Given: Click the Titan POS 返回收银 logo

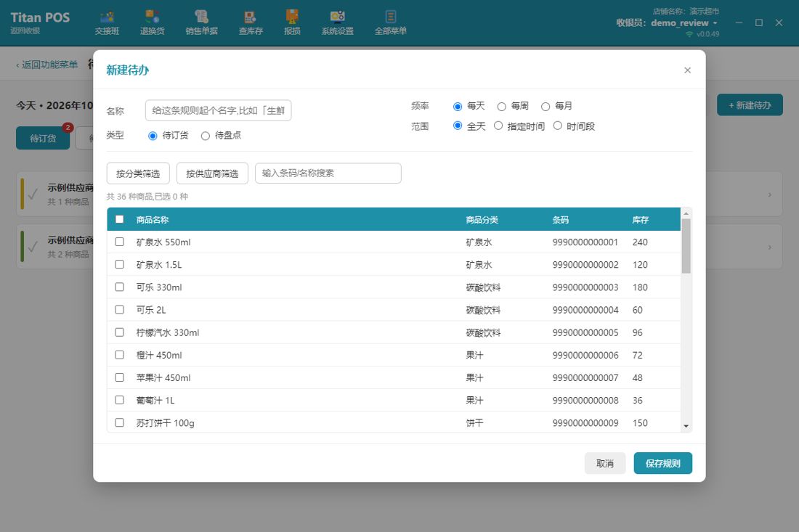Looking at the screenshot, I should coord(40,22).
